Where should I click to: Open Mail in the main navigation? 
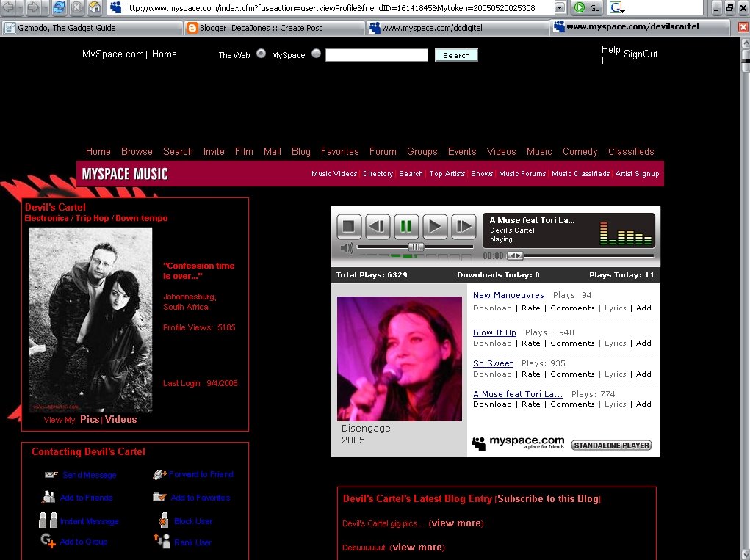click(x=273, y=151)
